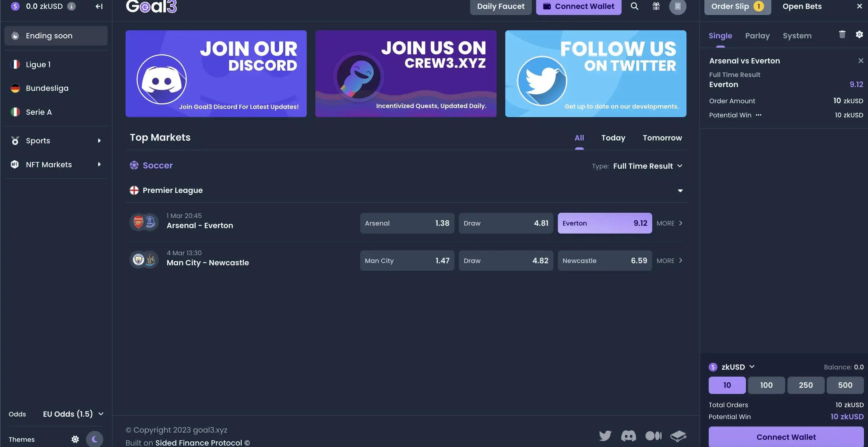Open Join Us on Crew3.xyz banner
Image resolution: width=868 pixels, height=447 pixels.
(x=406, y=74)
